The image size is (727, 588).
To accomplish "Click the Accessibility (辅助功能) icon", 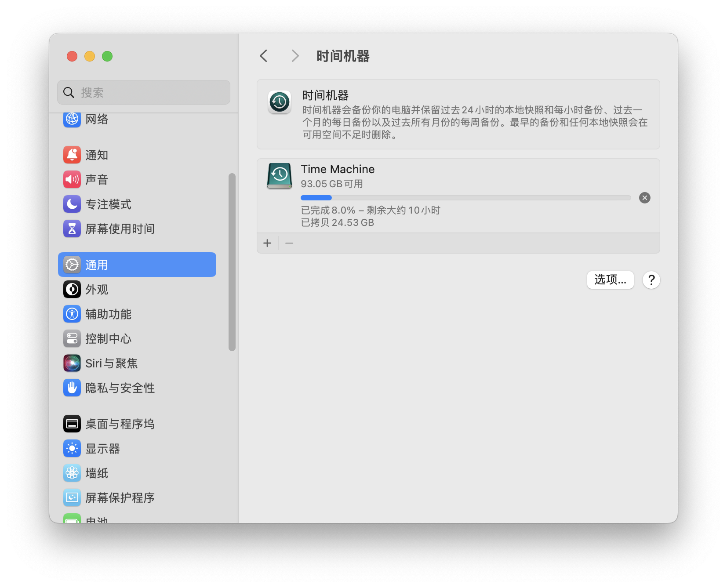I will (x=72, y=314).
